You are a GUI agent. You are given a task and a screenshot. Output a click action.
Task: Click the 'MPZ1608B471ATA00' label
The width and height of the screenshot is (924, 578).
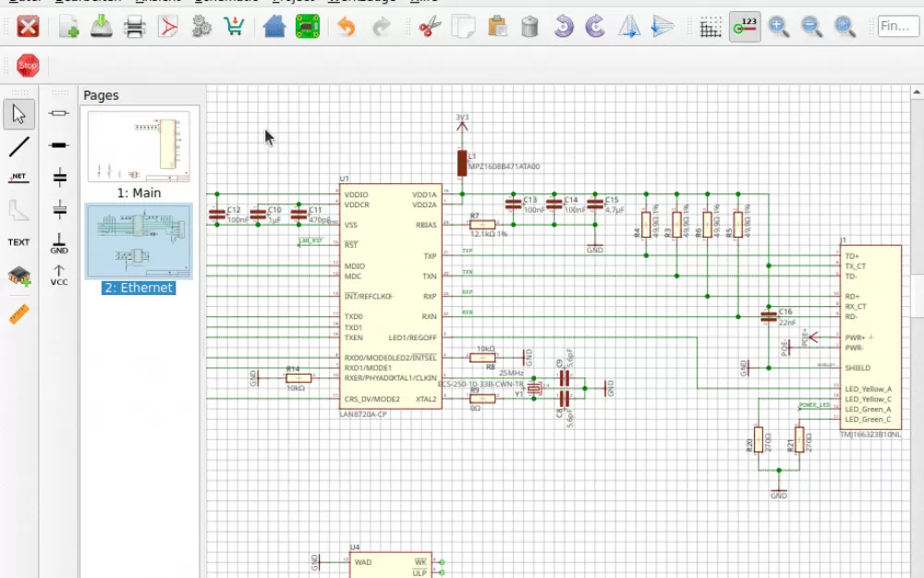coord(504,166)
